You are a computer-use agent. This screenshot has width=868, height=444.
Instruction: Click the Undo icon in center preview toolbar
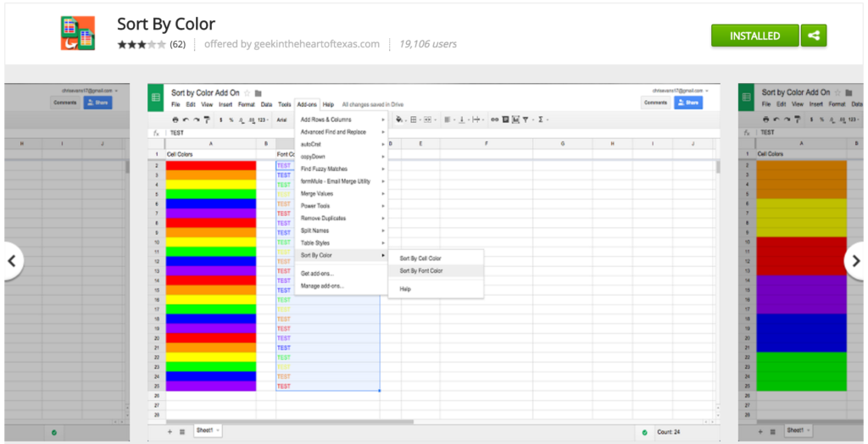pos(186,119)
